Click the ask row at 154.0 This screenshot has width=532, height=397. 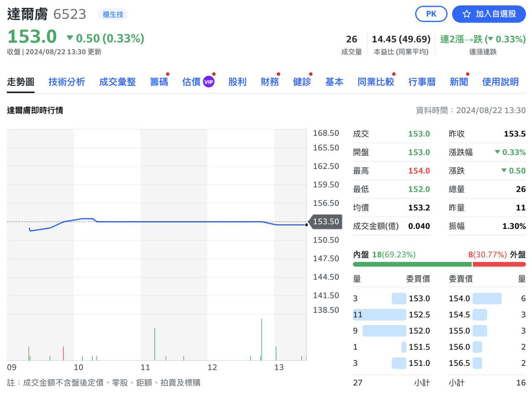tap(487, 298)
